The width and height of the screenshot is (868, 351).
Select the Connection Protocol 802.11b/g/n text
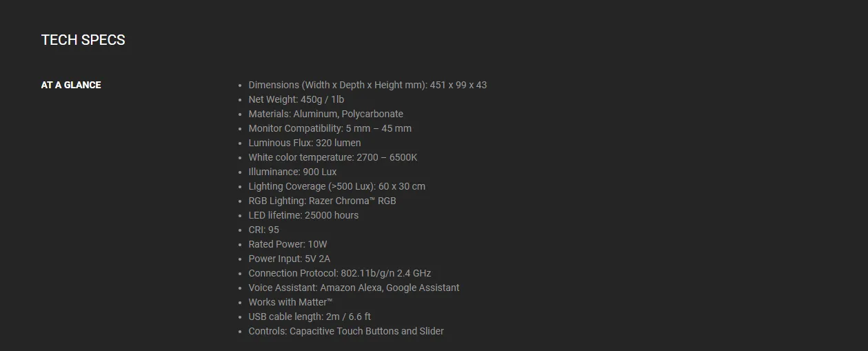click(x=340, y=273)
